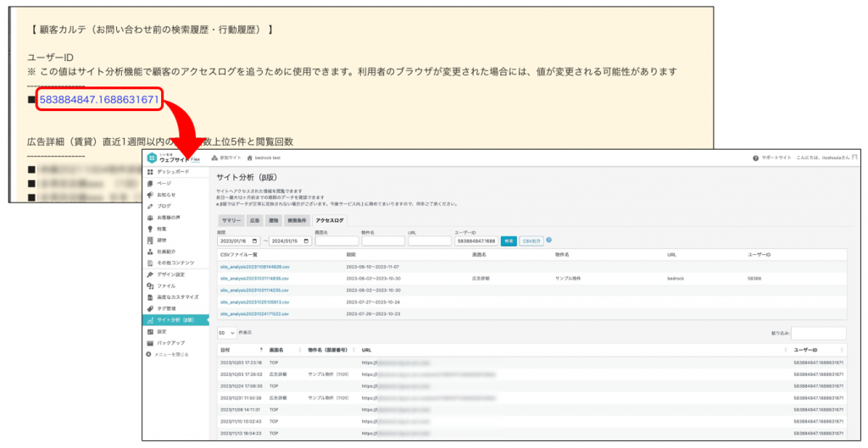Click the 特集 lightbulb icon in sidebar
868x448 pixels.
(150, 229)
